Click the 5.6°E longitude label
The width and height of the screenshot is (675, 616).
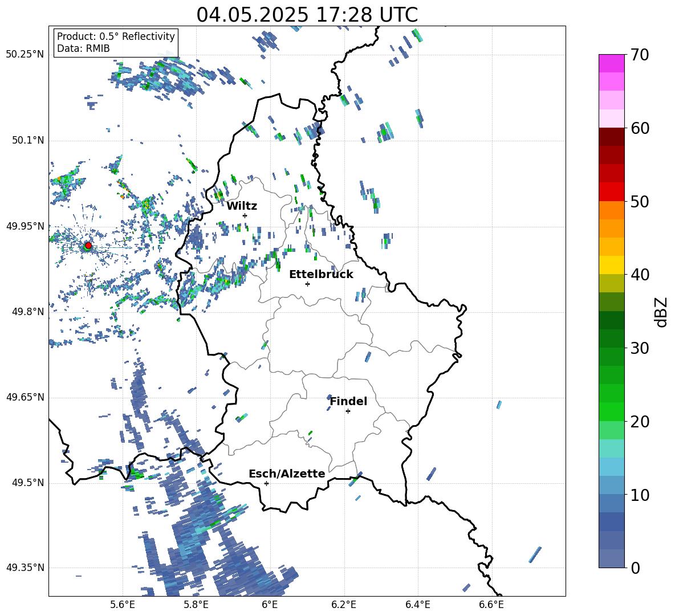[123, 605]
